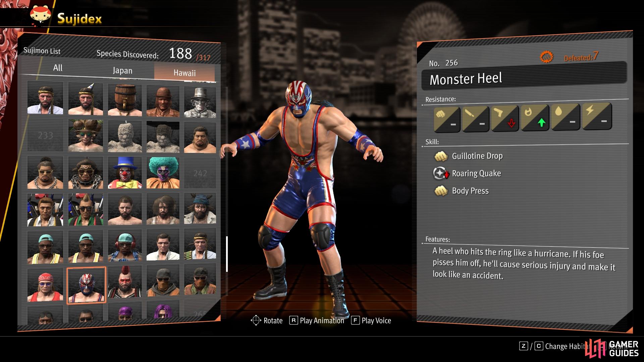This screenshot has width=644, height=362.
Task: Click the Roaring Quake skill icon
Action: [441, 174]
